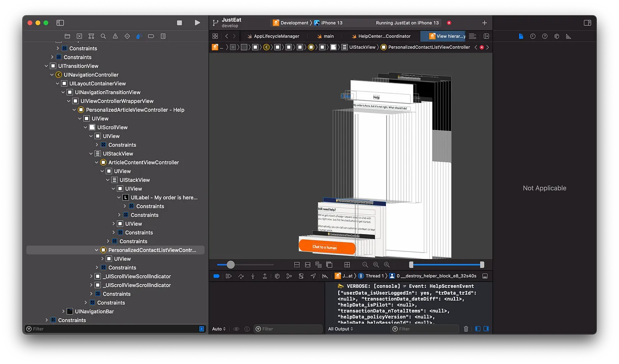Image resolution: width=619 pixels, height=364 pixels.
Task: Clear the console with trash icon
Action: point(466,329)
